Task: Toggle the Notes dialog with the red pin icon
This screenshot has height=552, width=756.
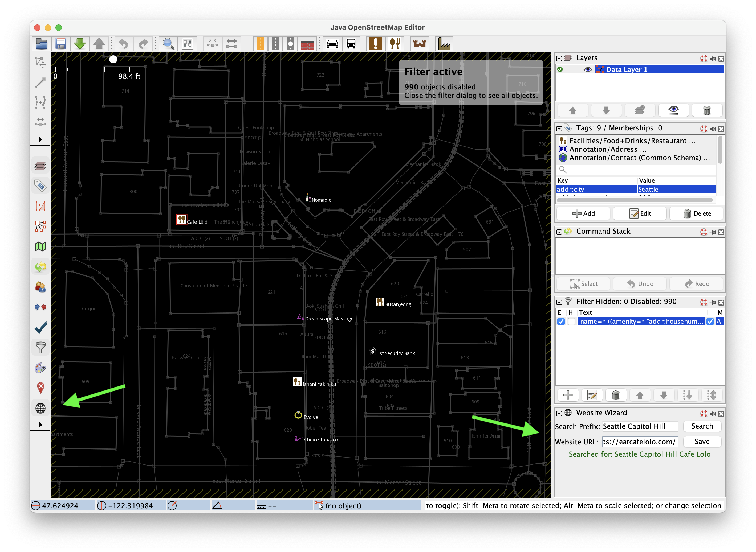Action: click(40, 388)
